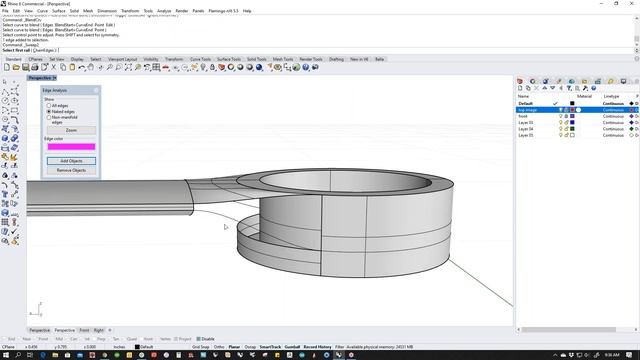Click the blue Render sphere icon

click(x=259, y=67)
